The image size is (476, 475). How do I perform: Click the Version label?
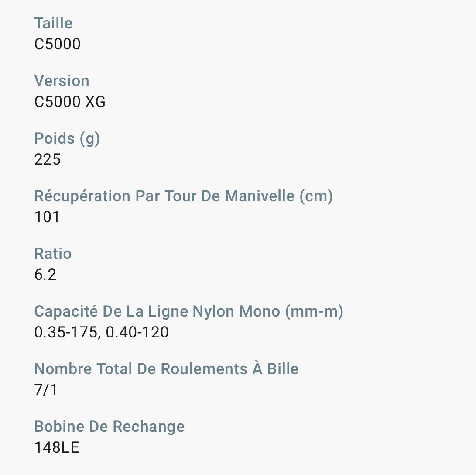pyautogui.click(x=62, y=81)
